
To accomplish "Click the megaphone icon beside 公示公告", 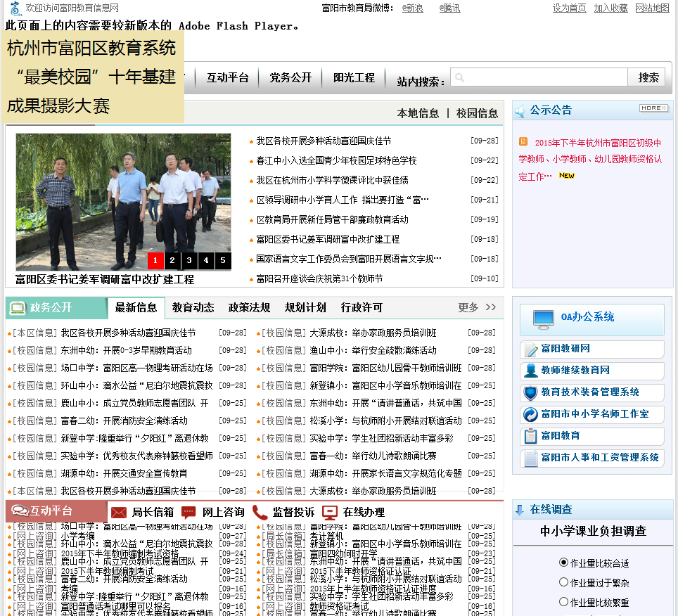I will coord(519,111).
